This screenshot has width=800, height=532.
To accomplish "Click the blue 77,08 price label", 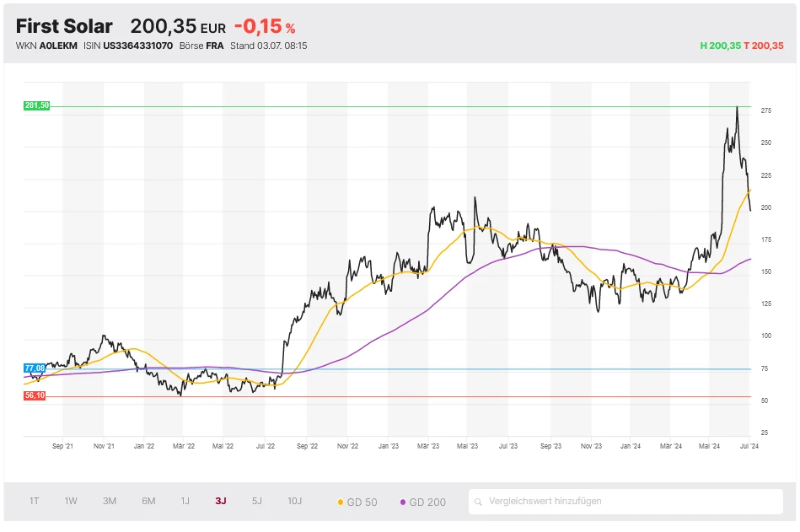I will (x=35, y=368).
